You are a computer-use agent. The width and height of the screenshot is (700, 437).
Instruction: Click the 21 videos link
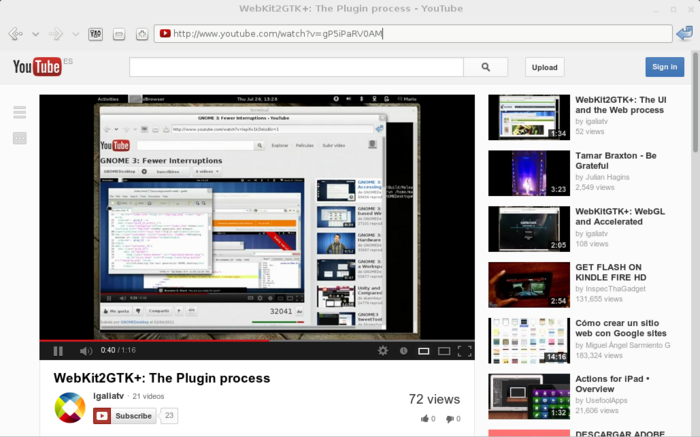(148, 396)
